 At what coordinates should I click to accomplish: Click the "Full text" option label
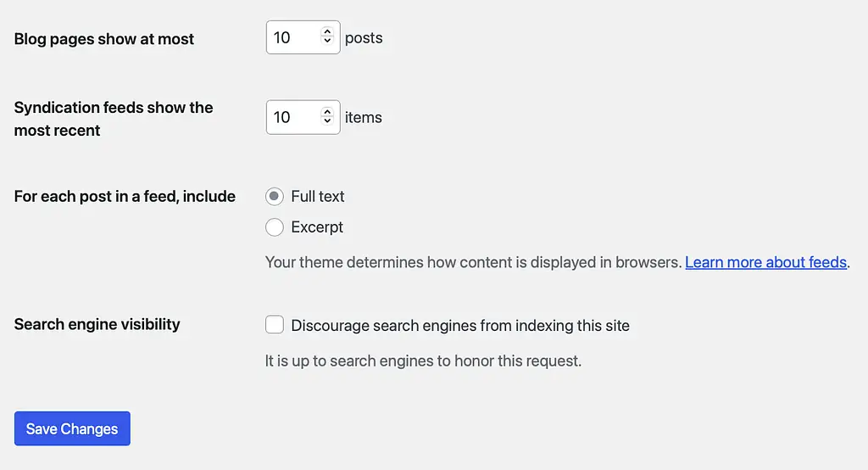click(x=318, y=197)
